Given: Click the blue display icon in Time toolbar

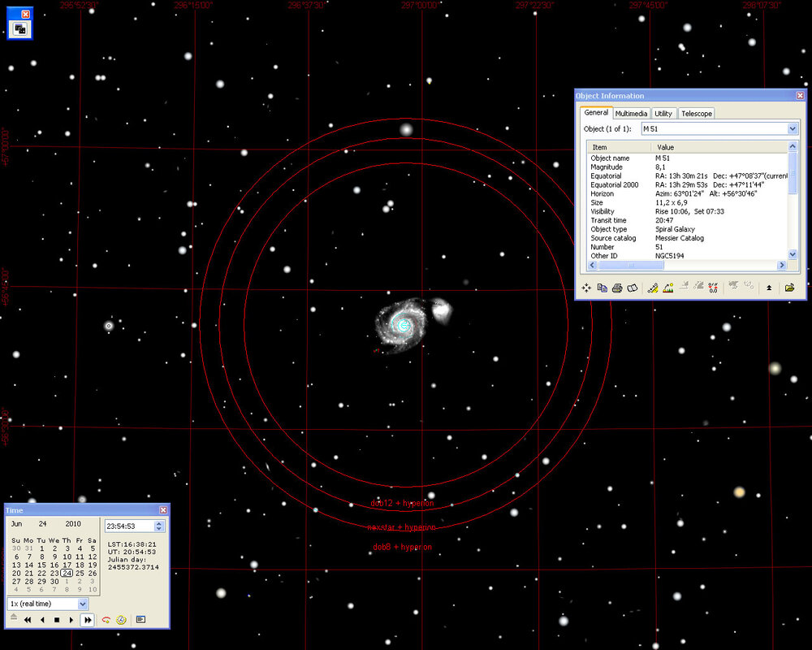Looking at the screenshot, I should [x=141, y=618].
